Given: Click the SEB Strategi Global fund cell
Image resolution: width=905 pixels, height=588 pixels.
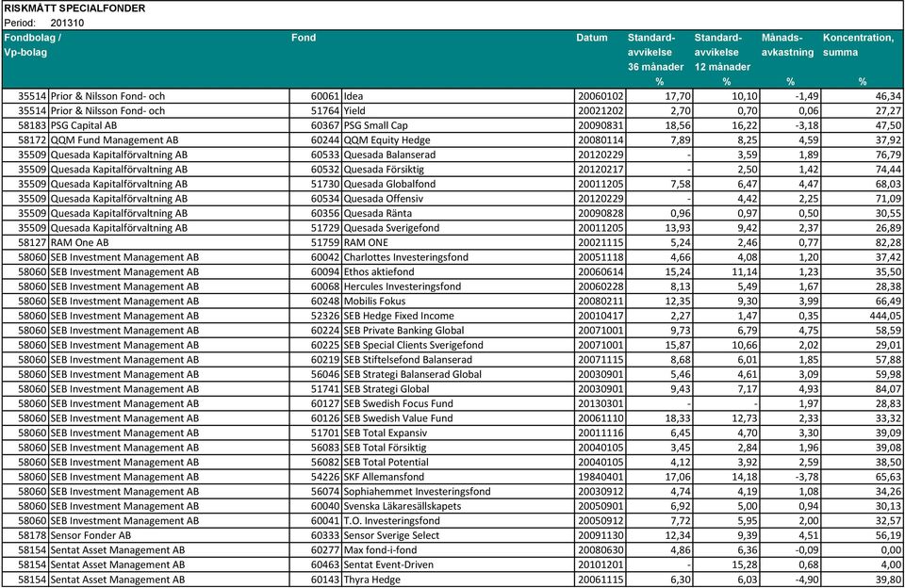Looking at the screenshot, I should pyautogui.click(x=459, y=389).
